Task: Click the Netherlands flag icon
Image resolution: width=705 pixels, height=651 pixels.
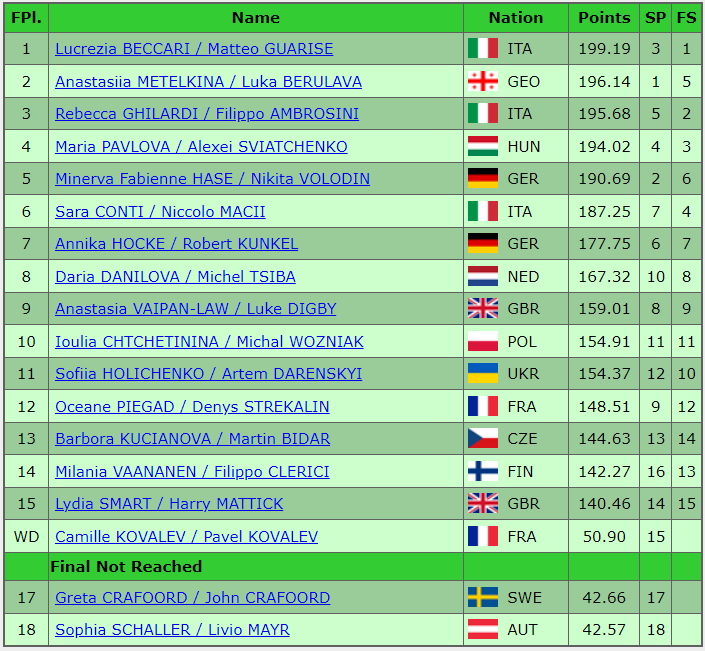Action: [x=482, y=277]
